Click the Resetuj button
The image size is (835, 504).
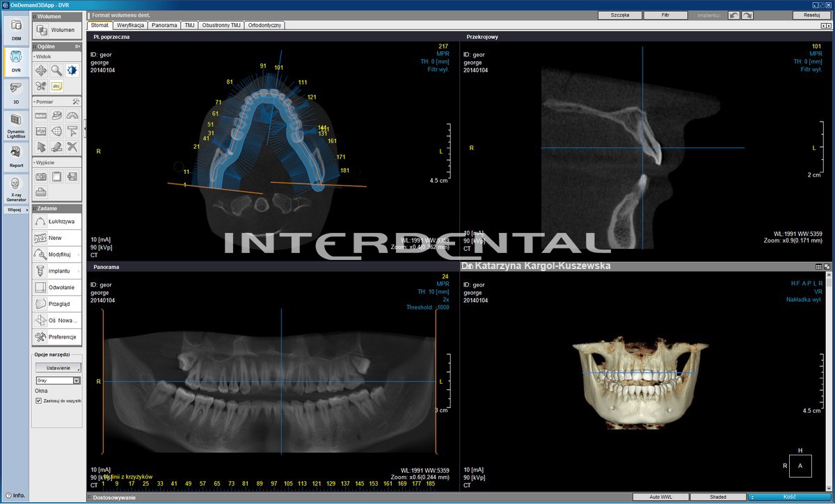pos(811,15)
